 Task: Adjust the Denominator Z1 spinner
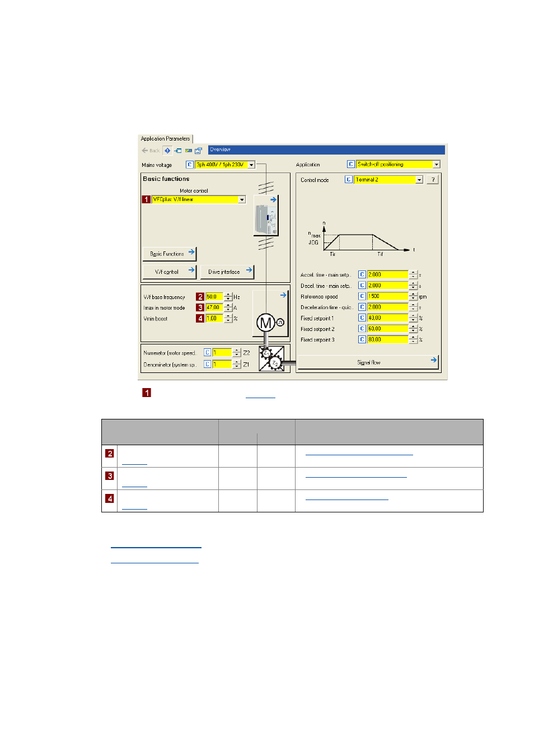[237, 364]
